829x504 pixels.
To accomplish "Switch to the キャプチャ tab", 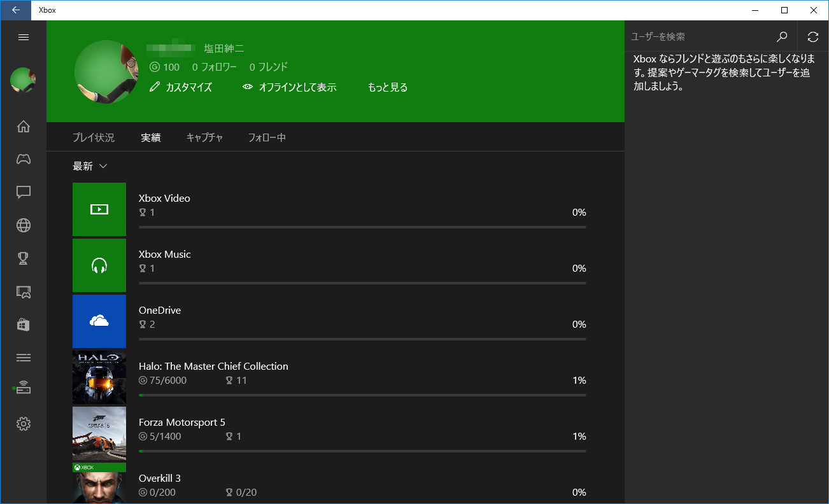I will (x=204, y=137).
